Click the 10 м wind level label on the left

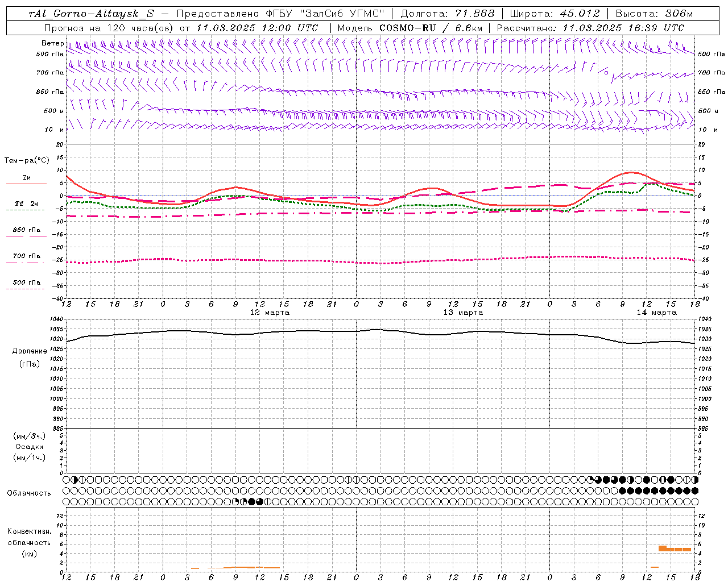click(55, 130)
